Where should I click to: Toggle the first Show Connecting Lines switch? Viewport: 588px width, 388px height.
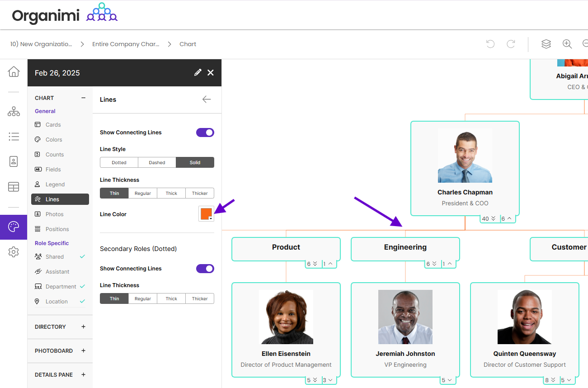205,132
